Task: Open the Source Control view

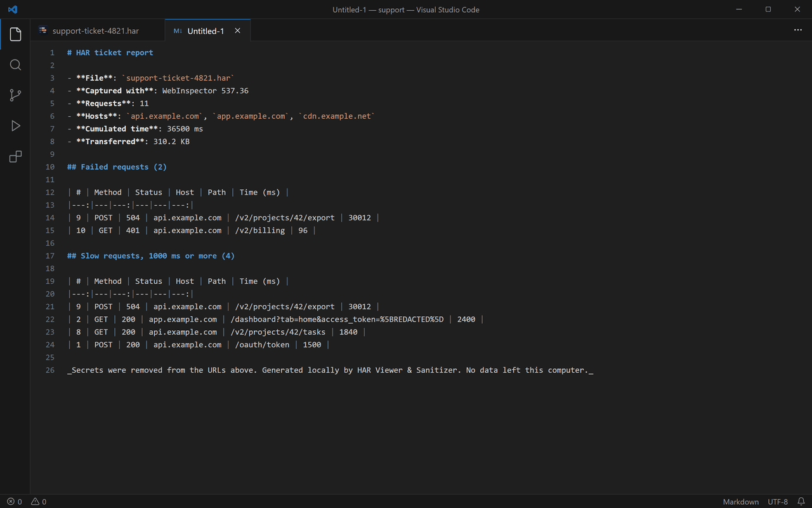Action: 15,95
